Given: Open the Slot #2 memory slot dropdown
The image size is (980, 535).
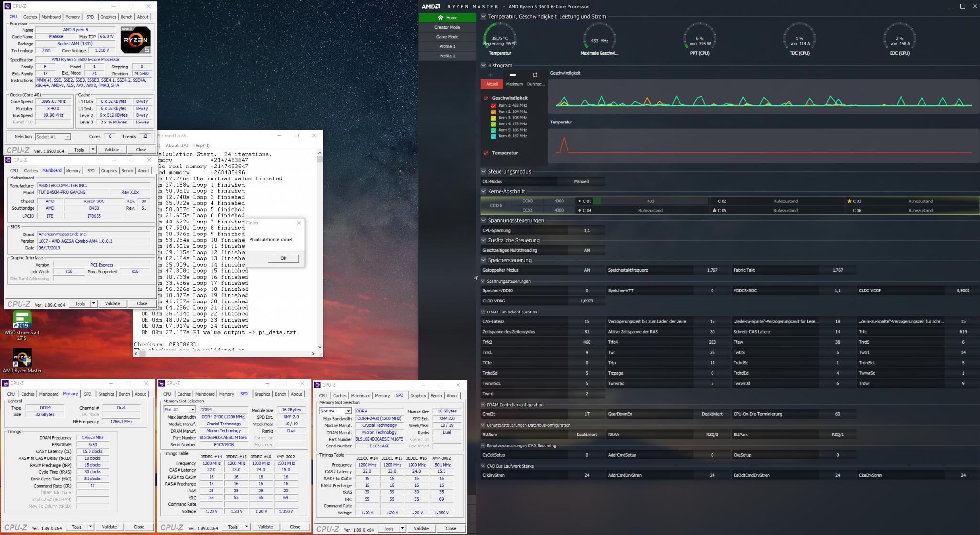Looking at the screenshot, I should pos(192,410).
